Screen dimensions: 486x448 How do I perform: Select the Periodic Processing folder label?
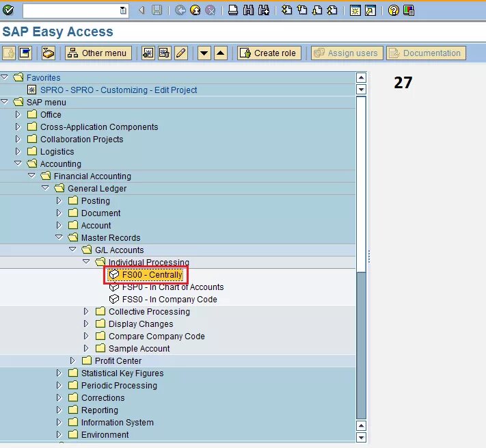(x=119, y=385)
